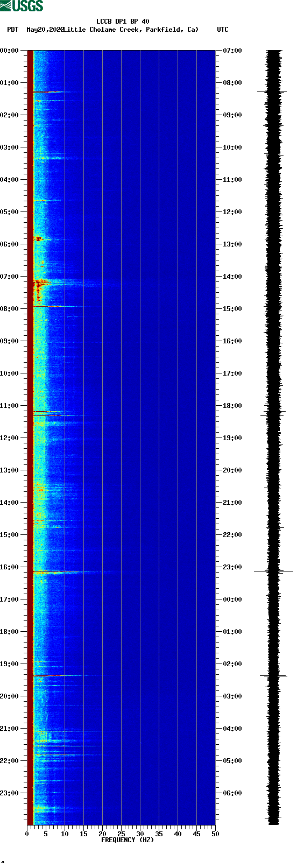Click the 08:00 label on UTC axis
Image resolution: width=297 pixels, height=868 pixels.
click(x=232, y=83)
